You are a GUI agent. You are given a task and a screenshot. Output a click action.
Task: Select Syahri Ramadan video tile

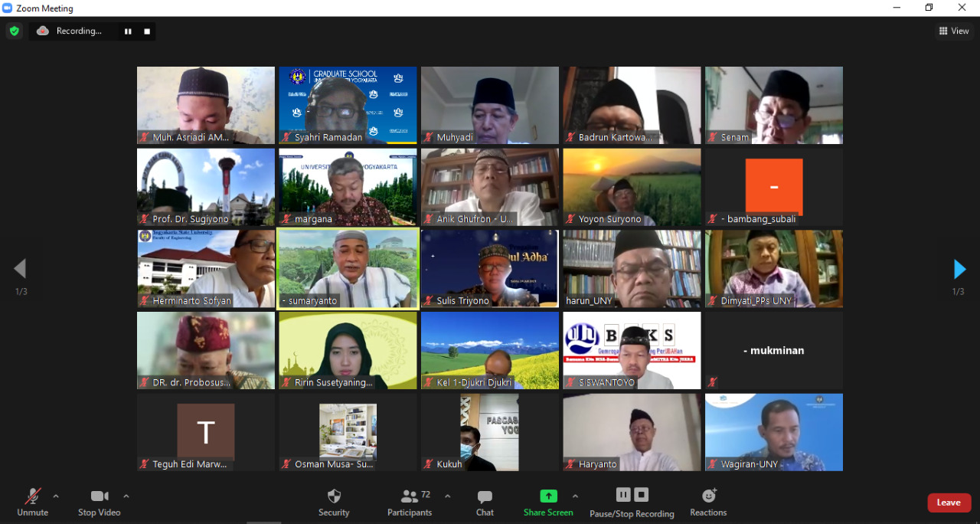(348, 105)
